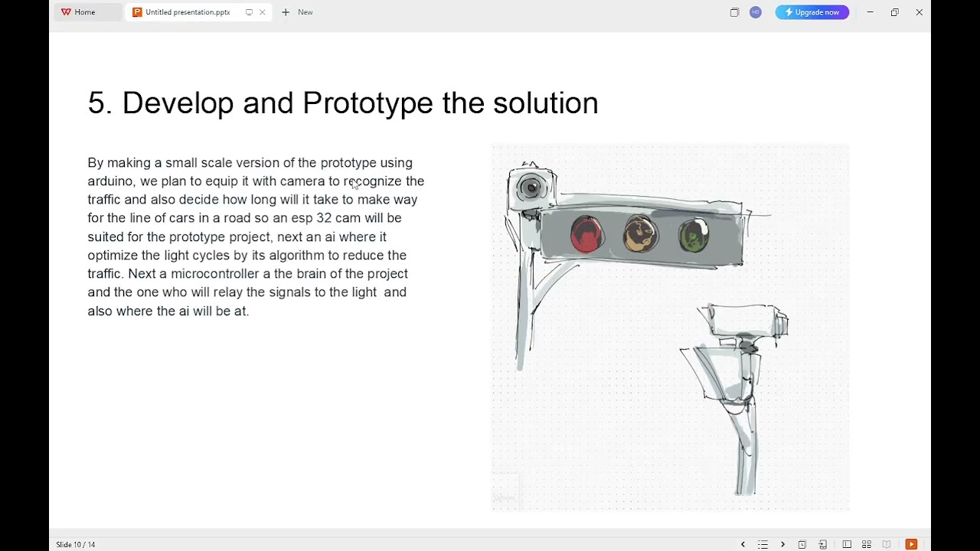Viewport: 980px width, 551px height.
Task: Open the rehearse timings clock icon
Action: point(802,545)
